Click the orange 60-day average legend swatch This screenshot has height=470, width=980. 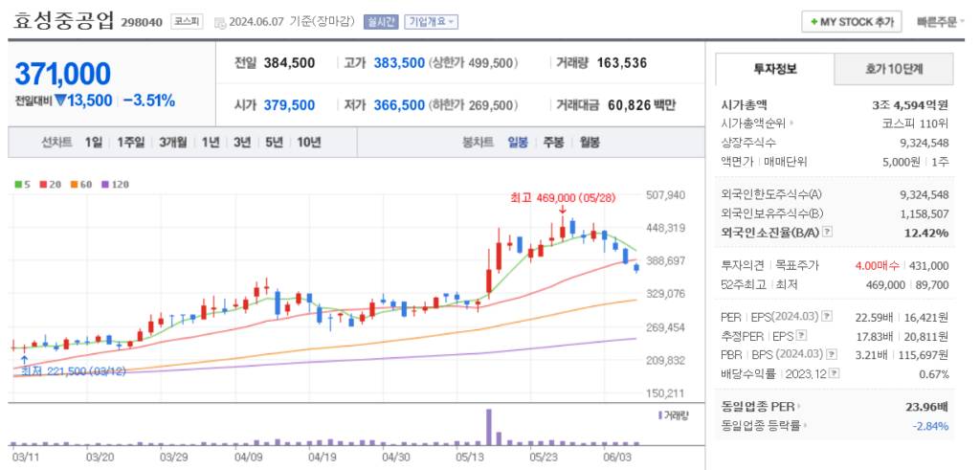pyautogui.click(x=73, y=185)
